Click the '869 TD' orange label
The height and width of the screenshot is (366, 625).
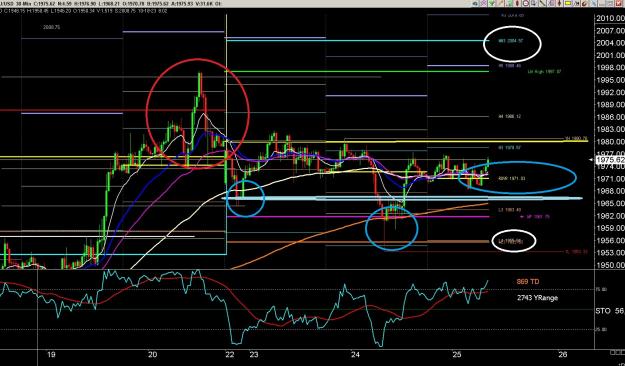(x=528, y=282)
